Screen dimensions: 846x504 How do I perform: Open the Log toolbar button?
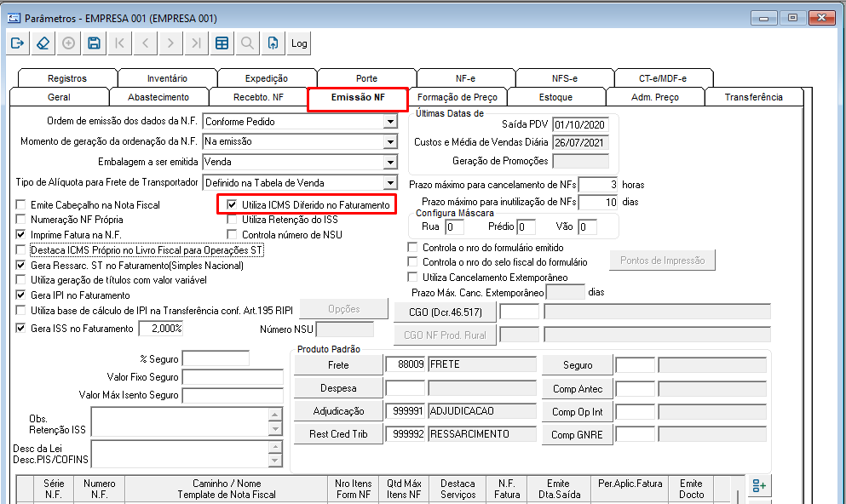pos(299,43)
